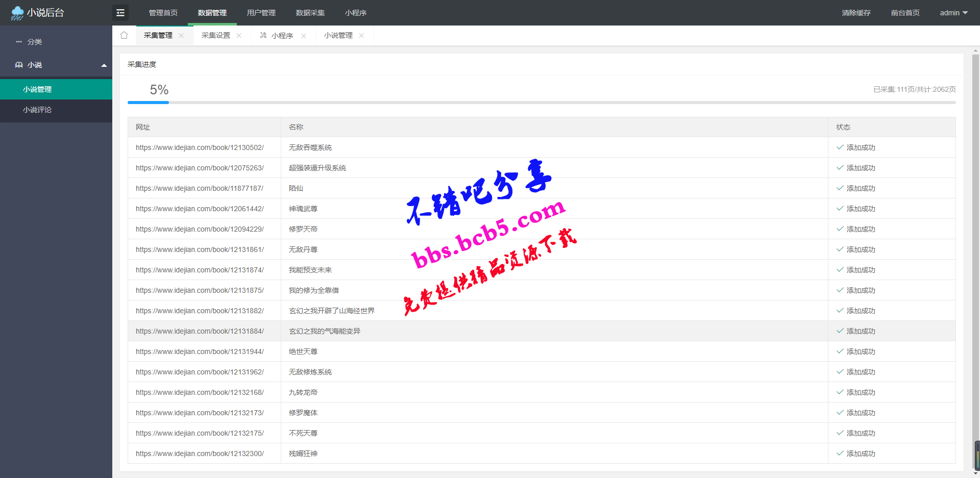
Task: Click the cloud logo icon 小说后台
Action: [x=17, y=13]
